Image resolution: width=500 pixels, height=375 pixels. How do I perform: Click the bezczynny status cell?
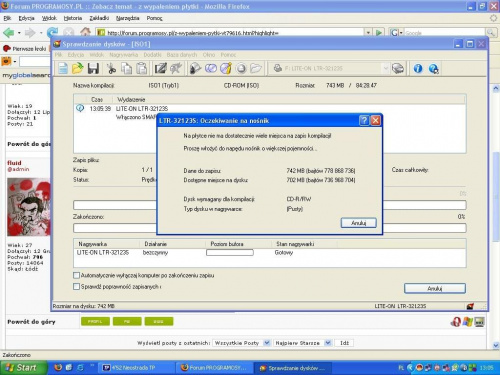155,253
